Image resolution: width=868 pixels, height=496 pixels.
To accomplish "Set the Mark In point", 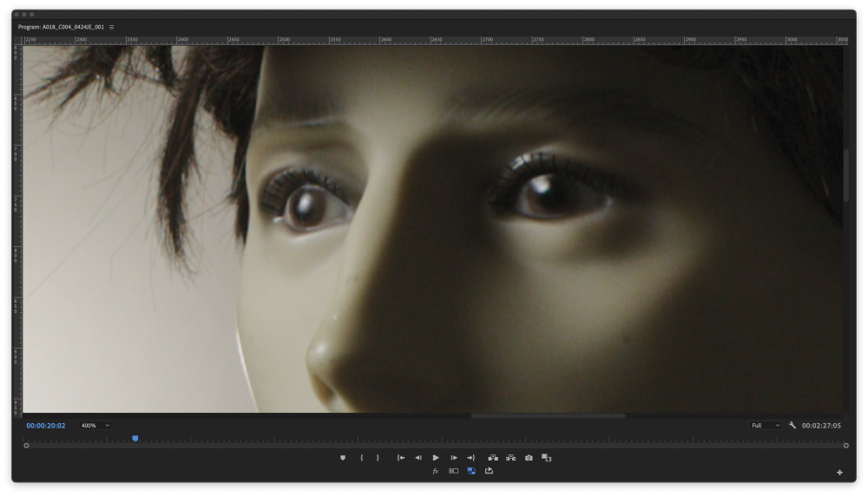I will (x=362, y=458).
